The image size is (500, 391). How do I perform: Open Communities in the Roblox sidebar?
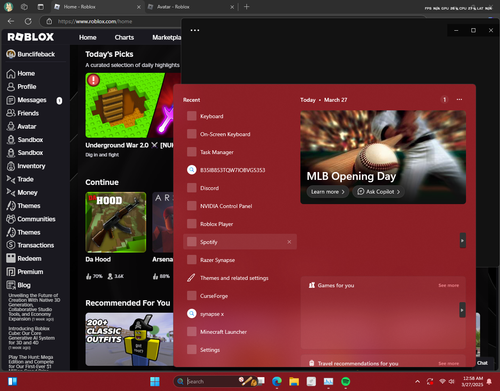[x=31, y=219]
